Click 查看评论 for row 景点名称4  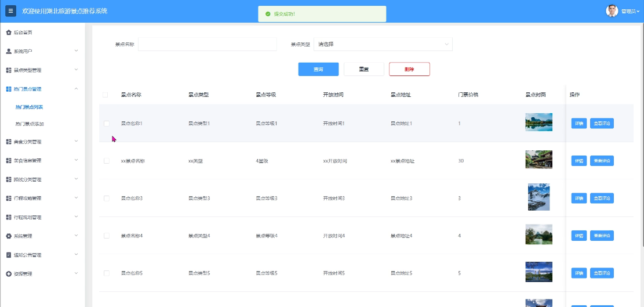point(602,236)
